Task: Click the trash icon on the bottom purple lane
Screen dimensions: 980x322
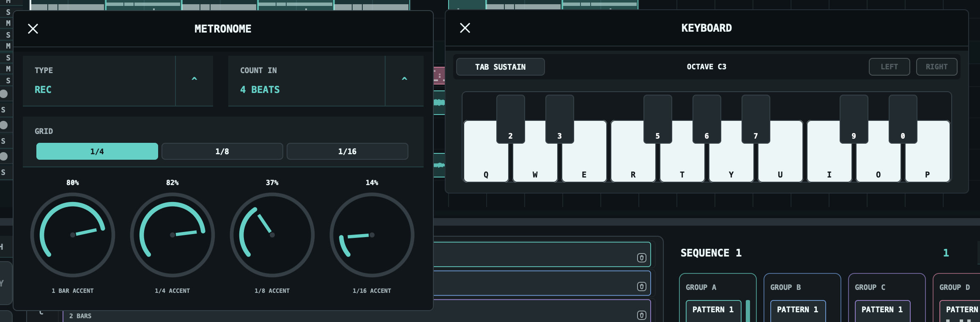Action: click(x=642, y=315)
